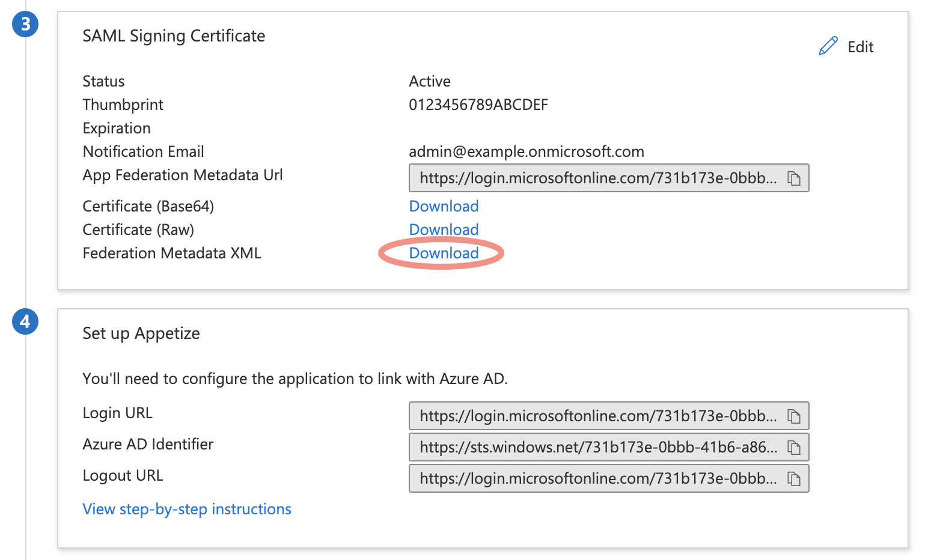The image size is (928, 560).
Task: Click the step 4 number badge
Action: [25, 321]
